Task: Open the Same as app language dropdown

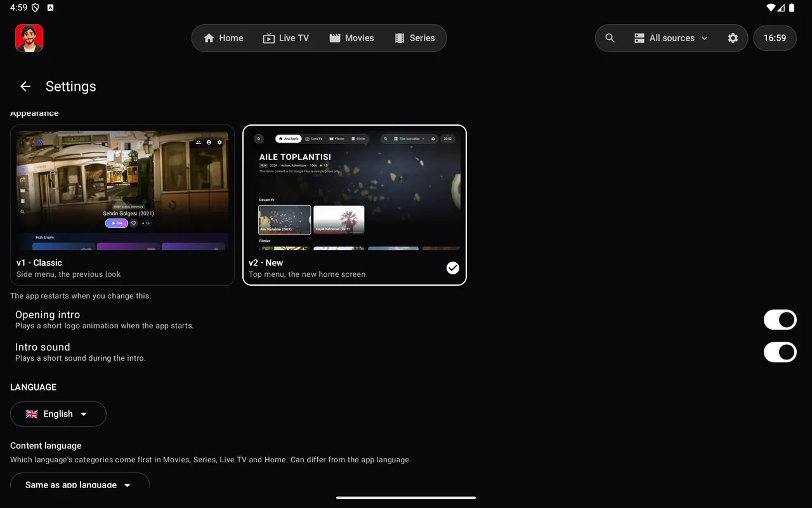Action: click(x=80, y=481)
